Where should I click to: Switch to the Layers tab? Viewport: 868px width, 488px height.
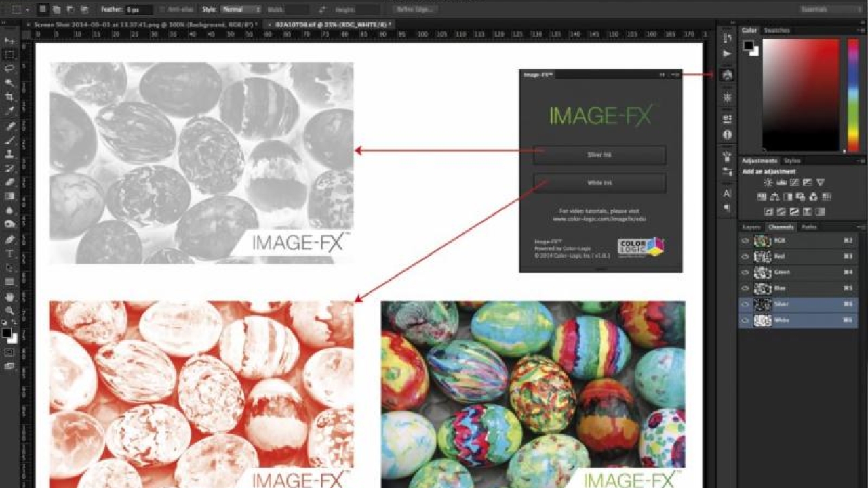coord(751,227)
